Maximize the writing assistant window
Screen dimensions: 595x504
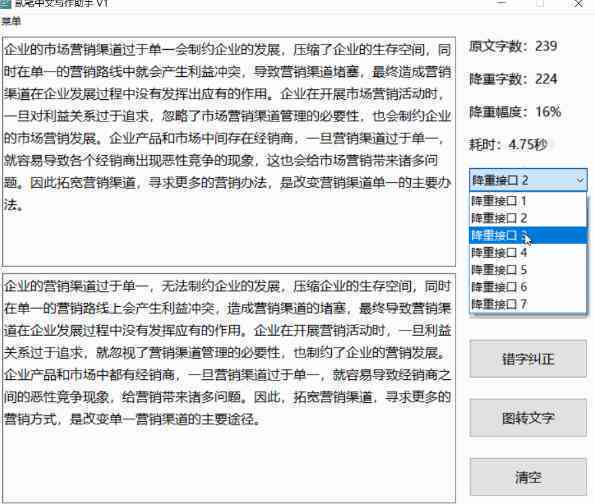(540, 3)
